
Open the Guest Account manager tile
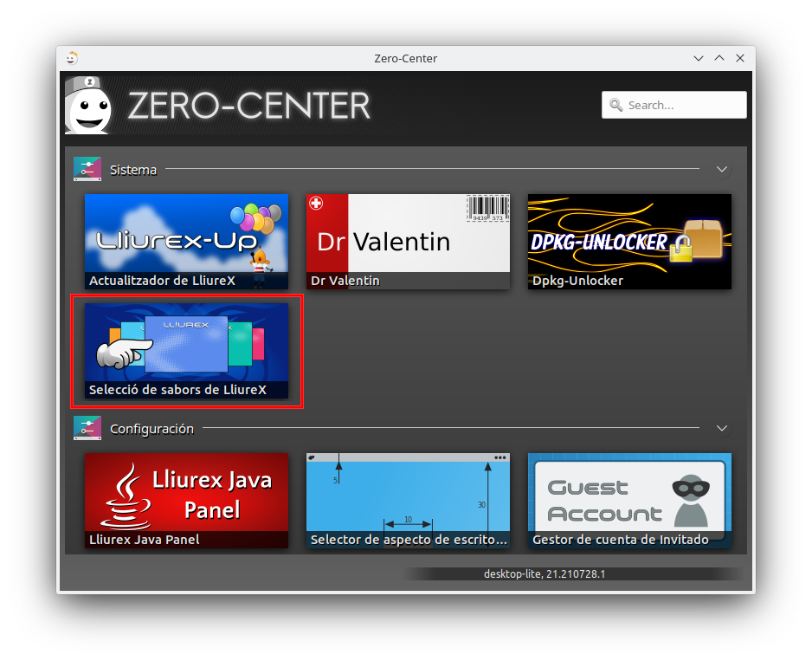click(629, 500)
